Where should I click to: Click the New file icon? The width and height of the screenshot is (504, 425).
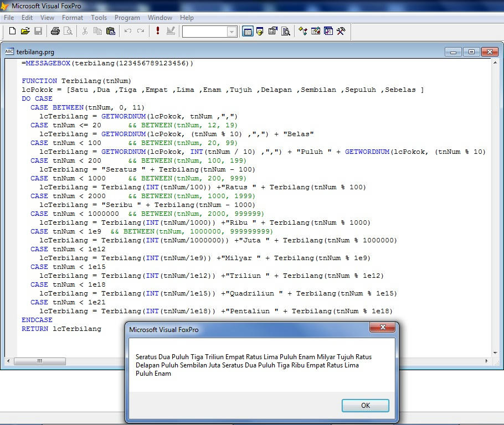(12, 31)
